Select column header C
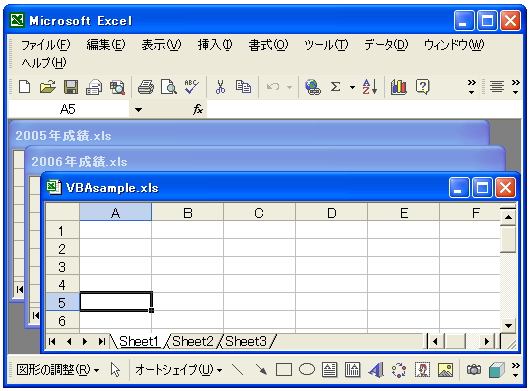This screenshot has height=391, width=531. click(x=259, y=213)
